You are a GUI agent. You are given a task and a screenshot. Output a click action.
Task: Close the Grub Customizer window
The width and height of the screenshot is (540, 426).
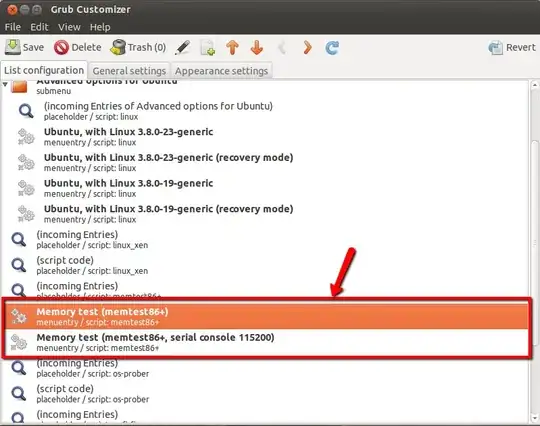pos(12,10)
